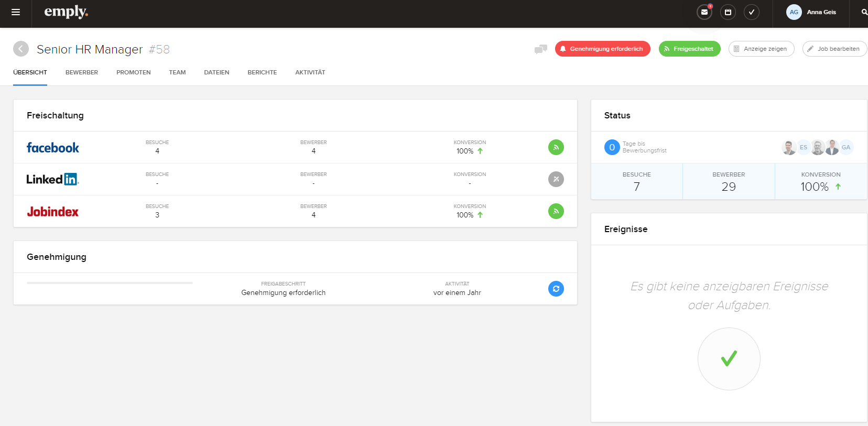Viewport: 868px width, 426px height.
Task: Open the hamburger navigation menu
Action: coord(16,12)
